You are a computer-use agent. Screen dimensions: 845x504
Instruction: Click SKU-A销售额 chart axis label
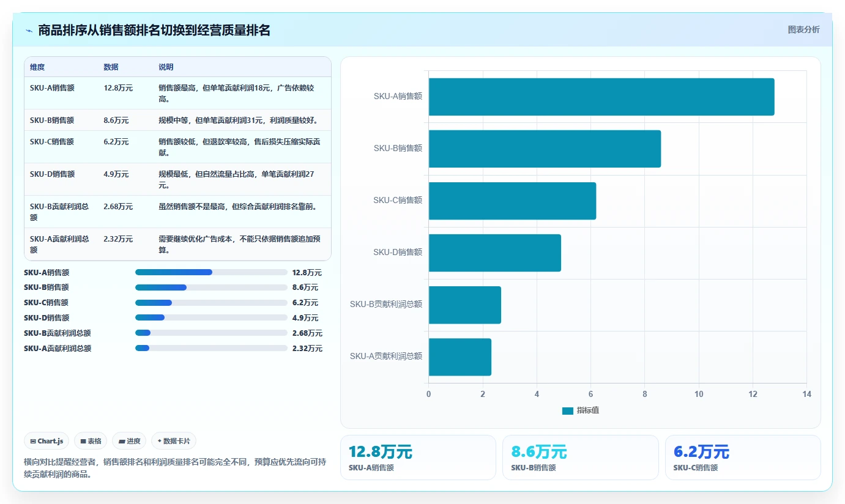point(398,97)
